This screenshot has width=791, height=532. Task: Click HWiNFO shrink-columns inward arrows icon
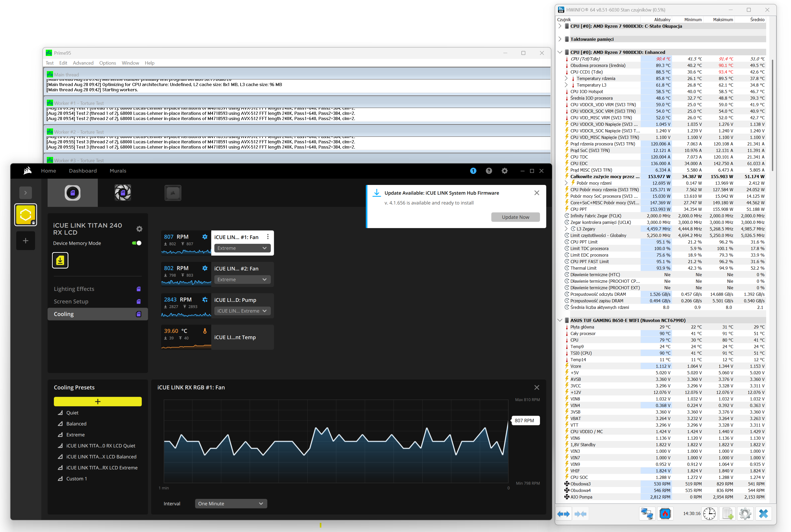[x=580, y=514]
